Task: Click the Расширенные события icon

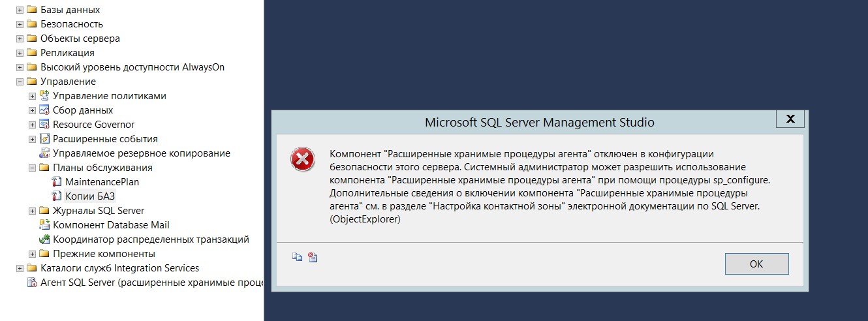Action: point(44,139)
